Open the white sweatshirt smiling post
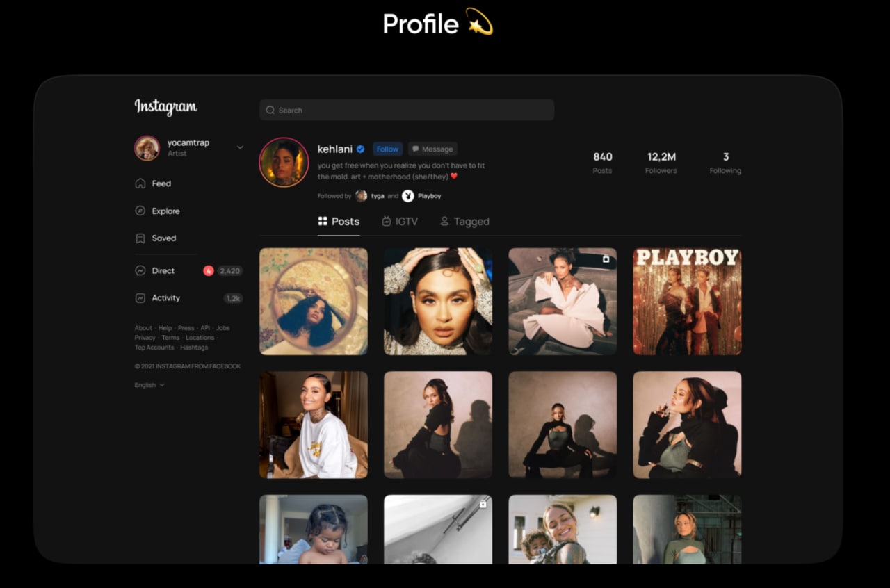 tap(314, 425)
